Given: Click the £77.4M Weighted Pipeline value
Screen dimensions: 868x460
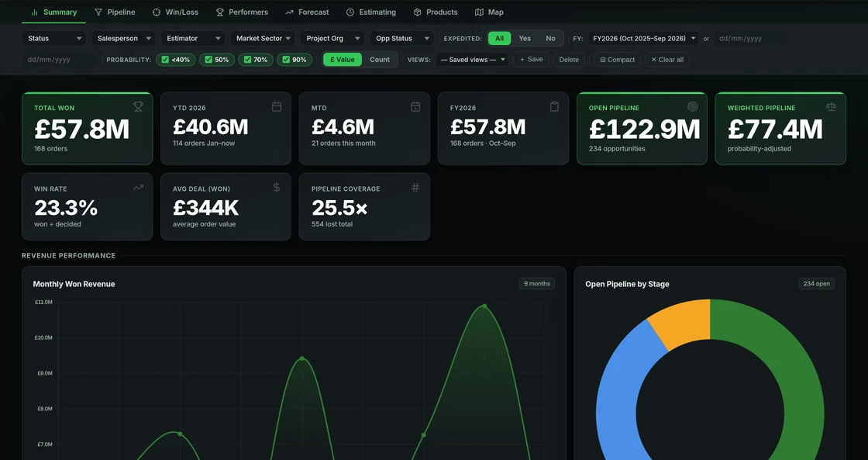Looking at the screenshot, I should pos(775,129).
